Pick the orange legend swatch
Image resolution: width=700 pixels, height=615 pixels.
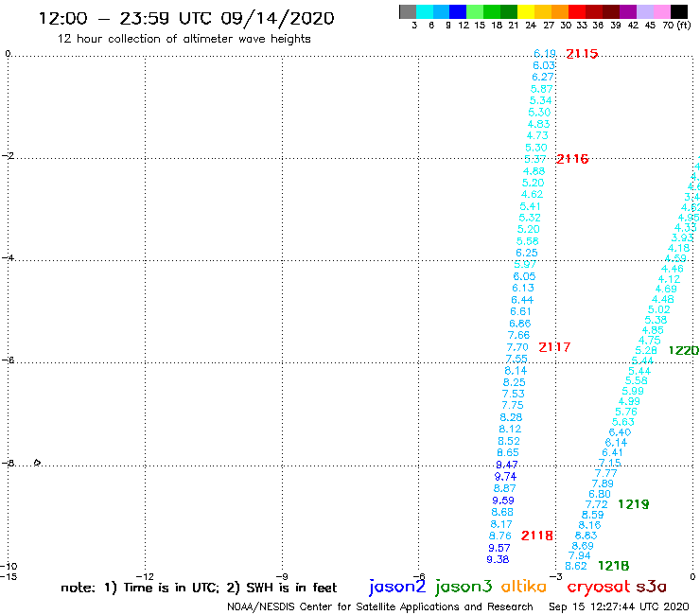560,12
